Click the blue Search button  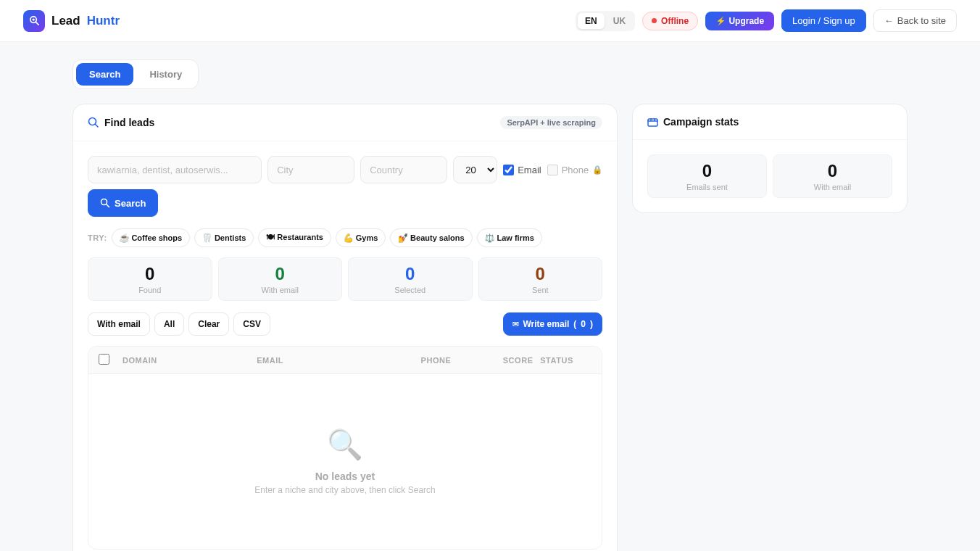[x=122, y=203]
